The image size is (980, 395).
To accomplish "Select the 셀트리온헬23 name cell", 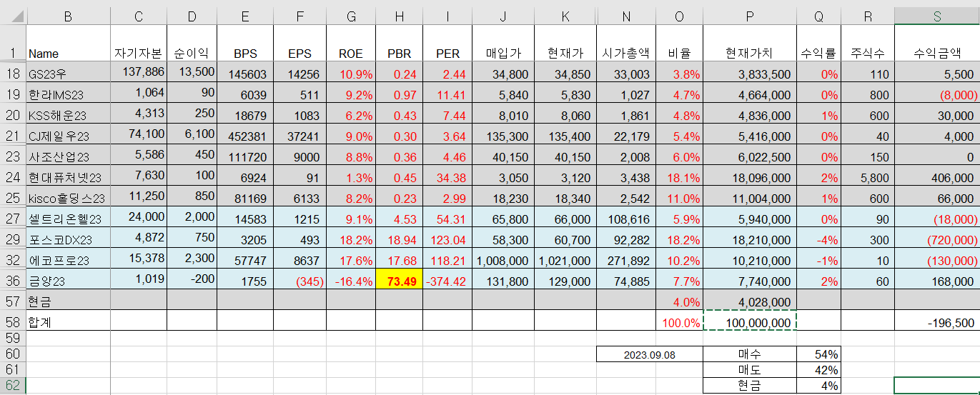I will click(68, 218).
